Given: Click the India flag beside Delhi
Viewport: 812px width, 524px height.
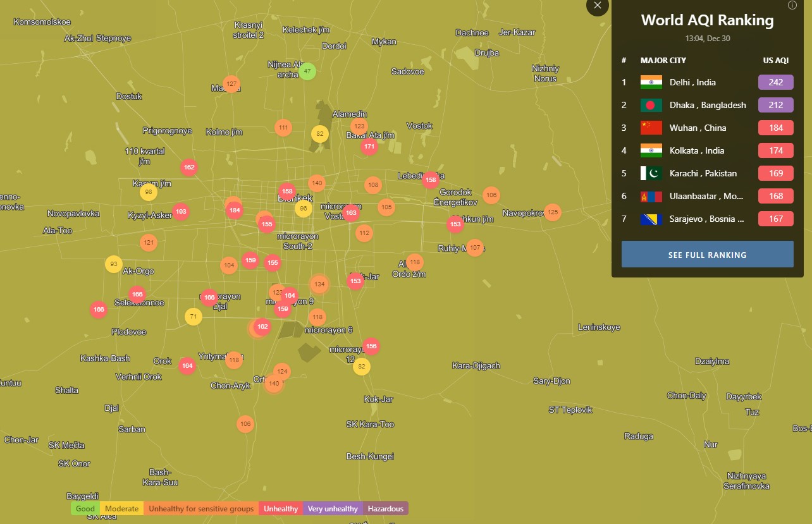Looking at the screenshot, I should point(651,82).
